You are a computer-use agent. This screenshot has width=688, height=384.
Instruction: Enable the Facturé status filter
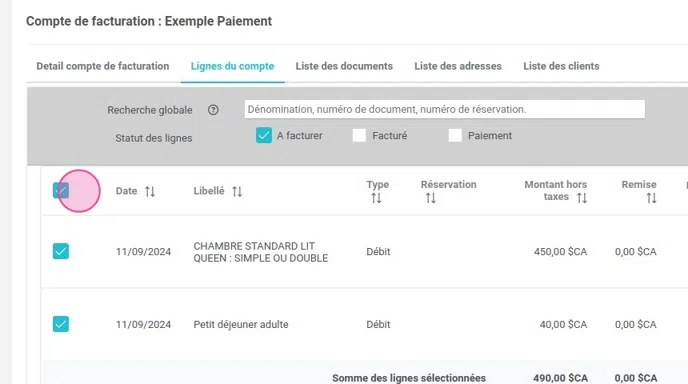pos(359,135)
